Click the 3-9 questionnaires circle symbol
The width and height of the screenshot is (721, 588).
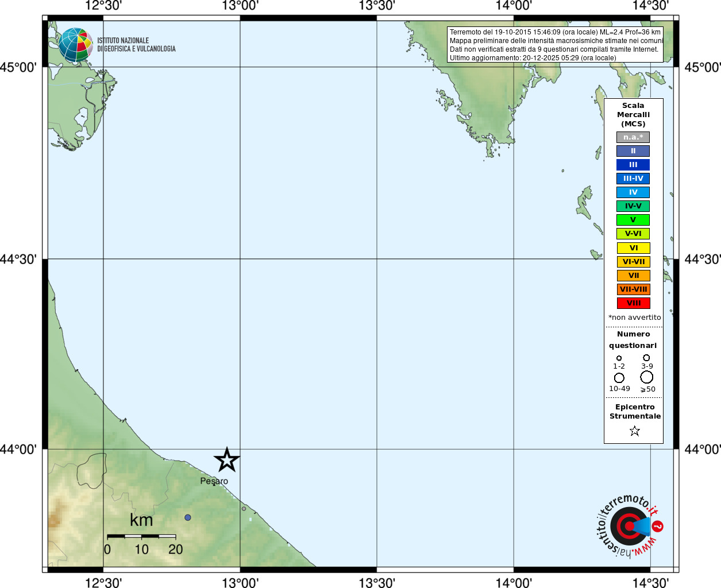pyautogui.click(x=646, y=357)
